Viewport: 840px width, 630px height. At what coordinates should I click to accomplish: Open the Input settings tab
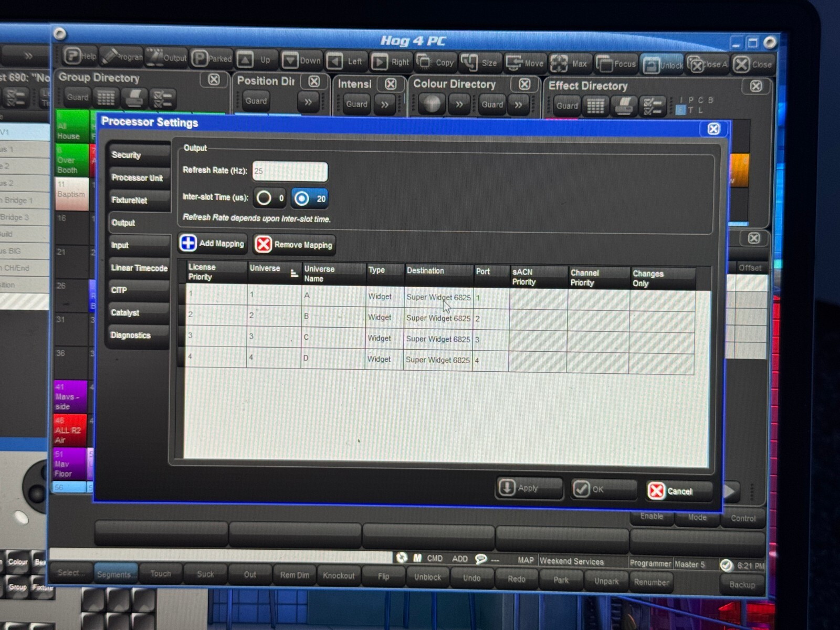[x=139, y=245]
